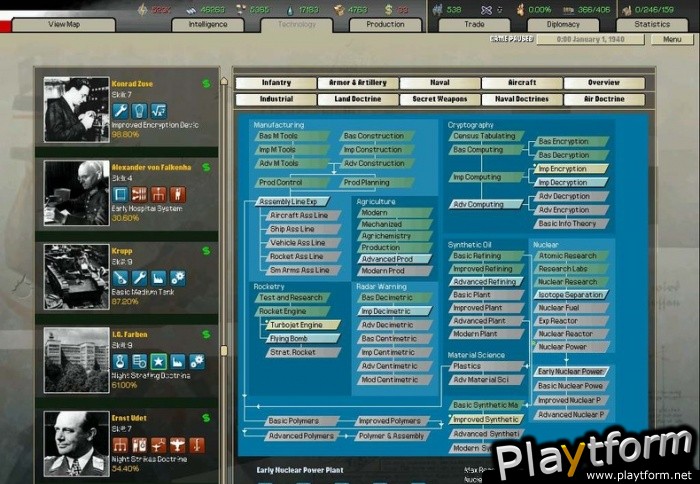The width and height of the screenshot is (700, 484).
Task: Show the Statistics tab
Action: coord(652,25)
